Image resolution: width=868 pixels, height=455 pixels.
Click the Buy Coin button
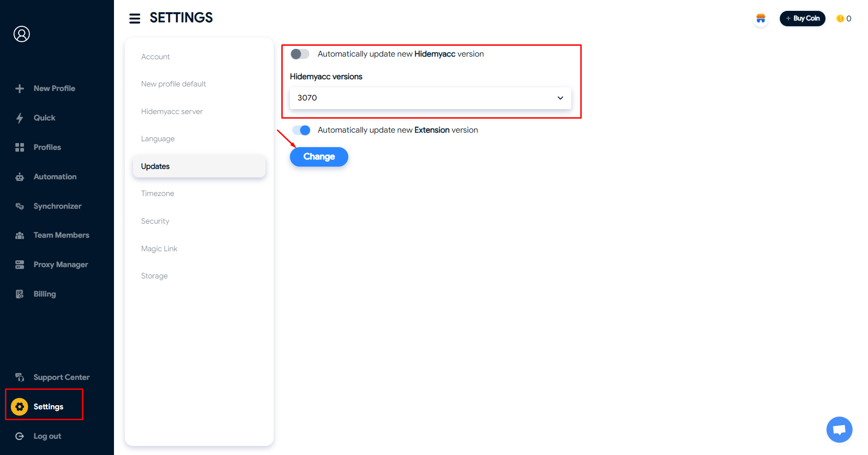click(x=802, y=19)
